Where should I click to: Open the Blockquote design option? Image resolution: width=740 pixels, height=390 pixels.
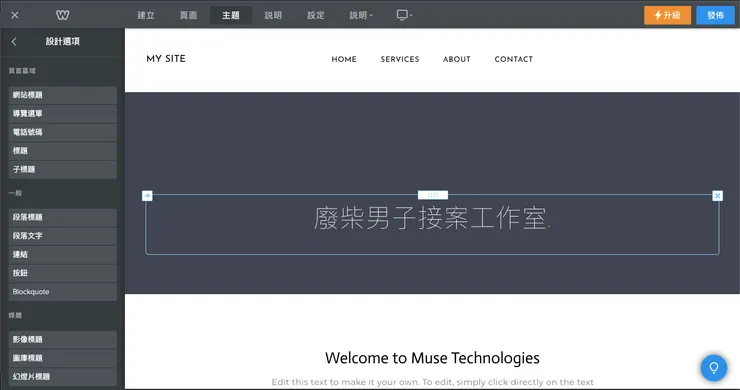pos(62,292)
